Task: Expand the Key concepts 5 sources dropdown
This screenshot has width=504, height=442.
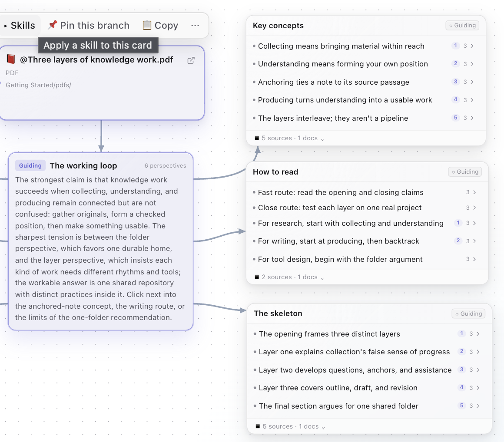Action: [322, 139]
